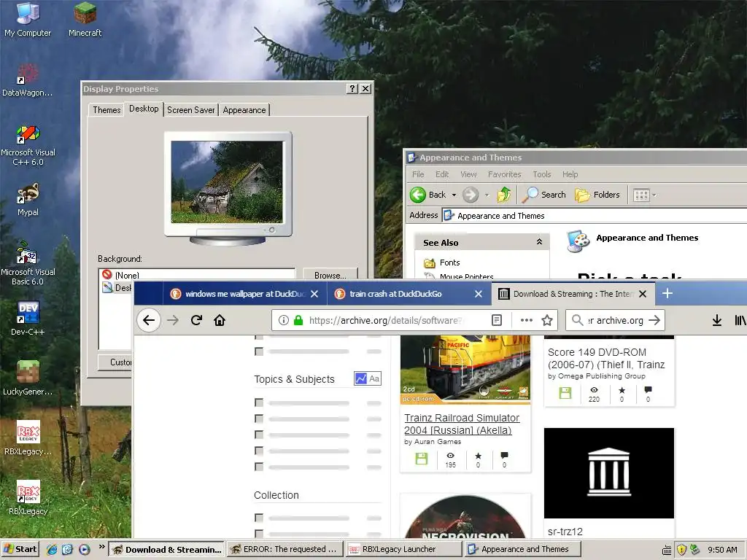Viewport: 747px width, 560px height.
Task: Select Microsoft Visual Basic 6.0 icon
Action: click(28, 263)
